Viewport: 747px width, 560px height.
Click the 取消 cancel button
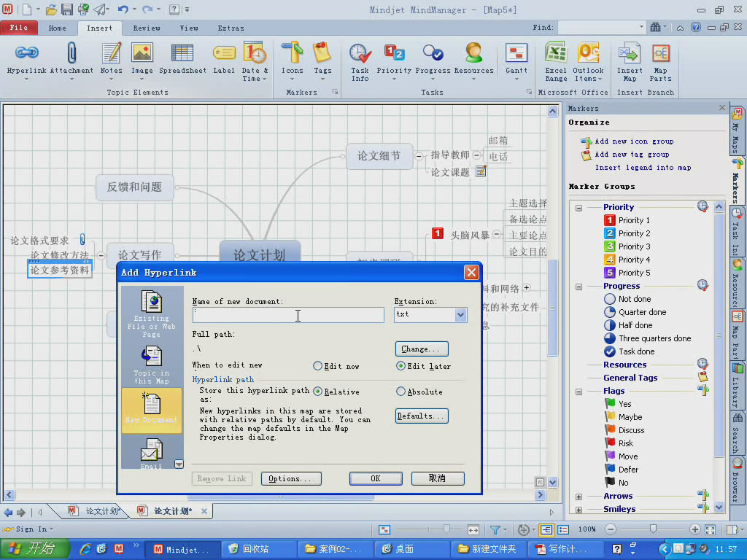[x=438, y=478]
